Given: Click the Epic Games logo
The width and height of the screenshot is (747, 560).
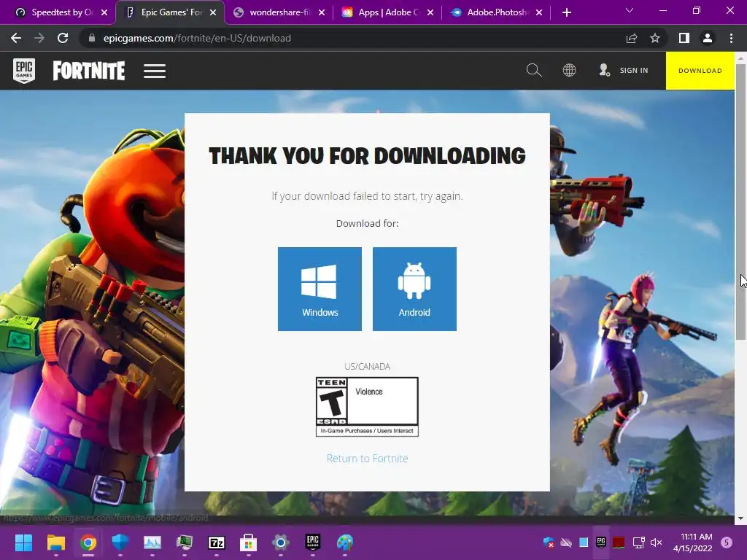Looking at the screenshot, I should (x=24, y=71).
